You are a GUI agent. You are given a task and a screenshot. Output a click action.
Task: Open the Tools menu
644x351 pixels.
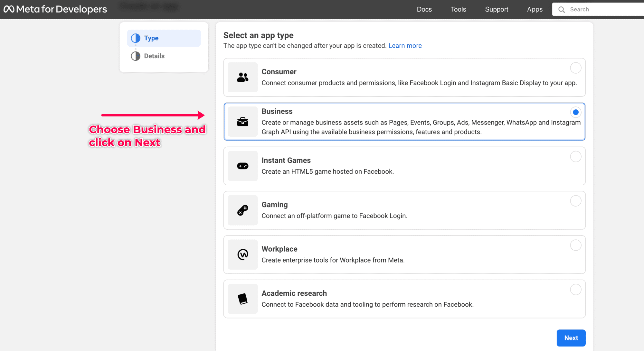(458, 9)
